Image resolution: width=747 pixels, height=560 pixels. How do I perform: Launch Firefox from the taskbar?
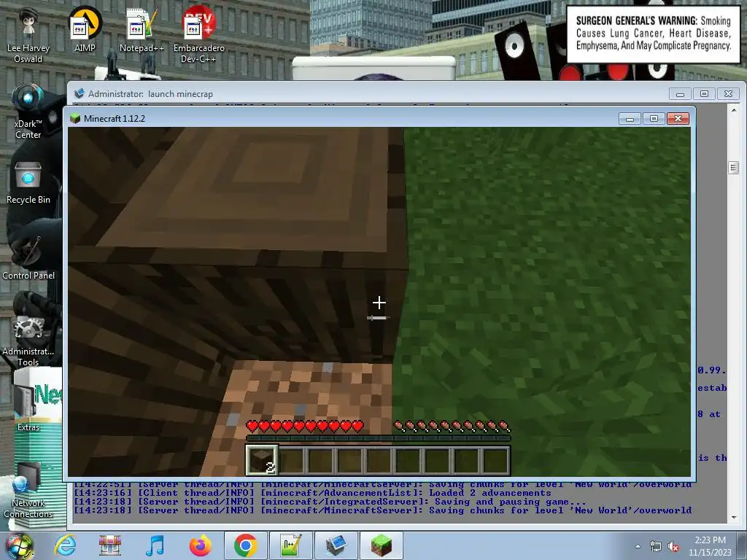click(200, 545)
